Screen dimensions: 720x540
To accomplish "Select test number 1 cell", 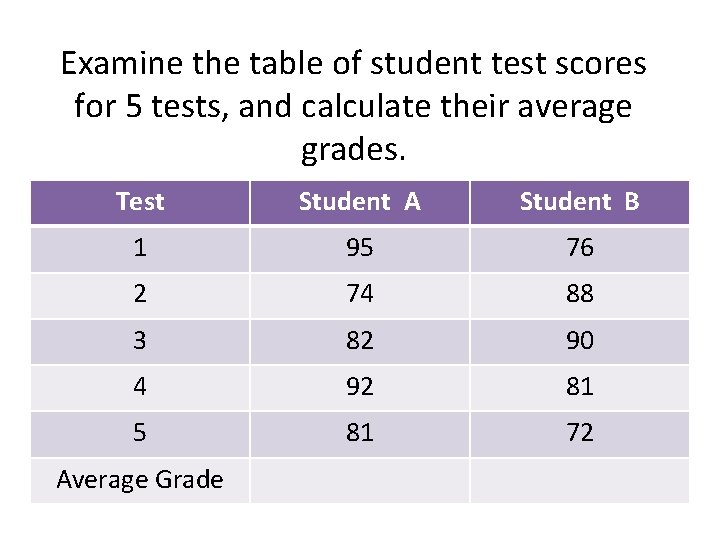I will pyautogui.click(x=140, y=248).
